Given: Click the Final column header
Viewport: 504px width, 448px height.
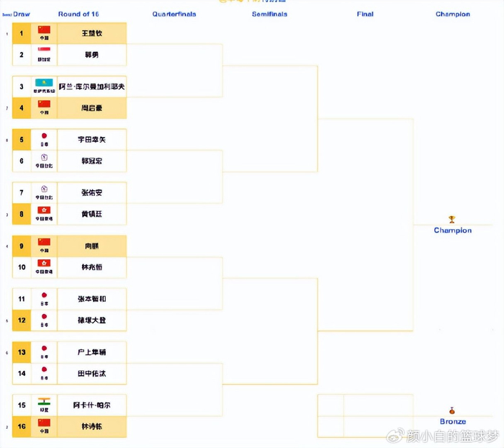Looking at the screenshot, I should click(x=365, y=14).
